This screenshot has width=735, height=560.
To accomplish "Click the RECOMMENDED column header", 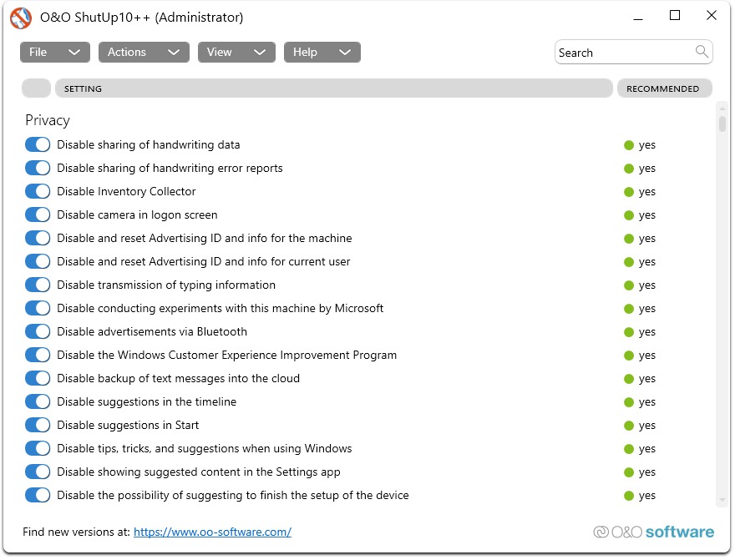I will 664,88.
